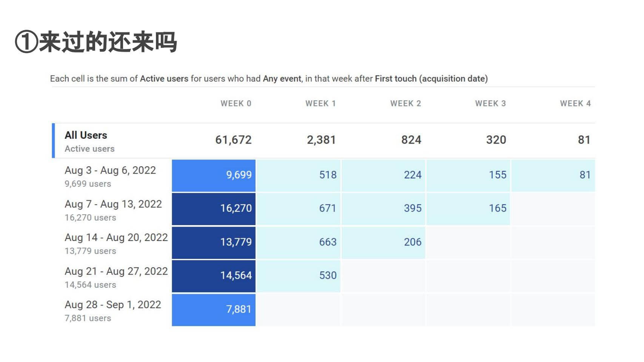The height and width of the screenshot is (362, 644).
Task: Select the Week 3 cell showing 165
Action: (x=468, y=209)
